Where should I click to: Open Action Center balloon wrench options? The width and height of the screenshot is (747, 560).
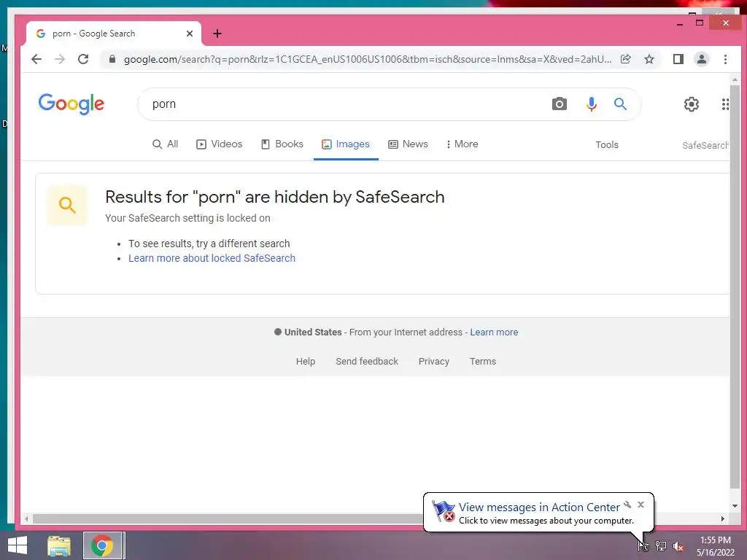(x=627, y=505)
